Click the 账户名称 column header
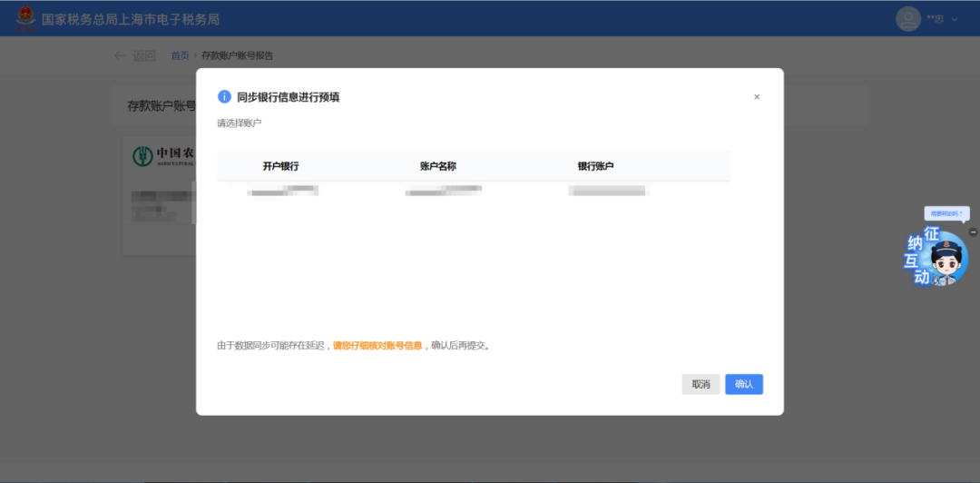The image size is (980, 483). (x=437, y=166)
